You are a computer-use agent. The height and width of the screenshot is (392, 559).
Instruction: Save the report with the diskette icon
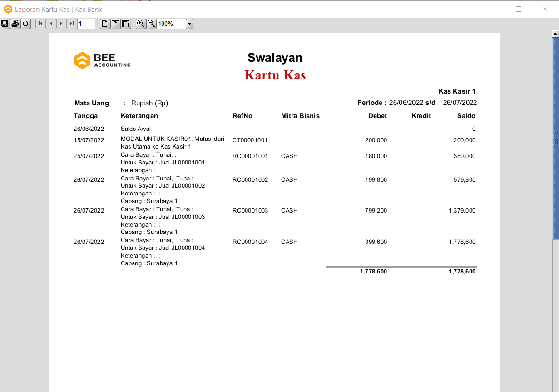(5, 24)
